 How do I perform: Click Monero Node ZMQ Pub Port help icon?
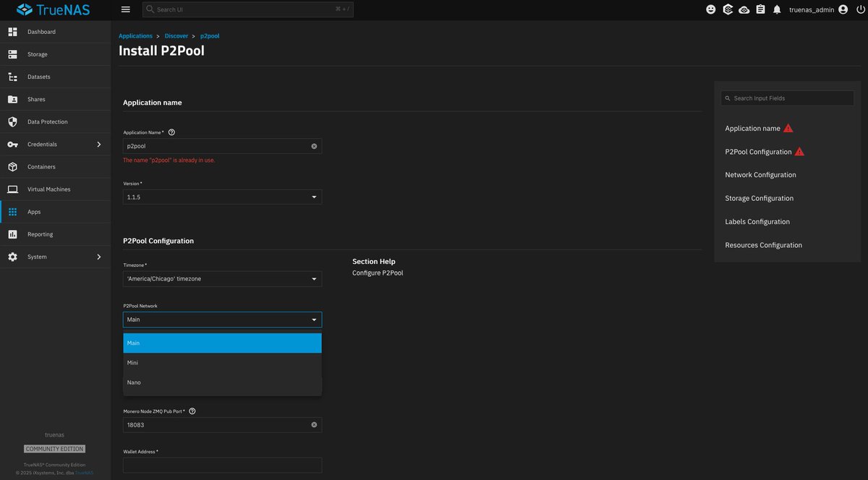(192, 411)
